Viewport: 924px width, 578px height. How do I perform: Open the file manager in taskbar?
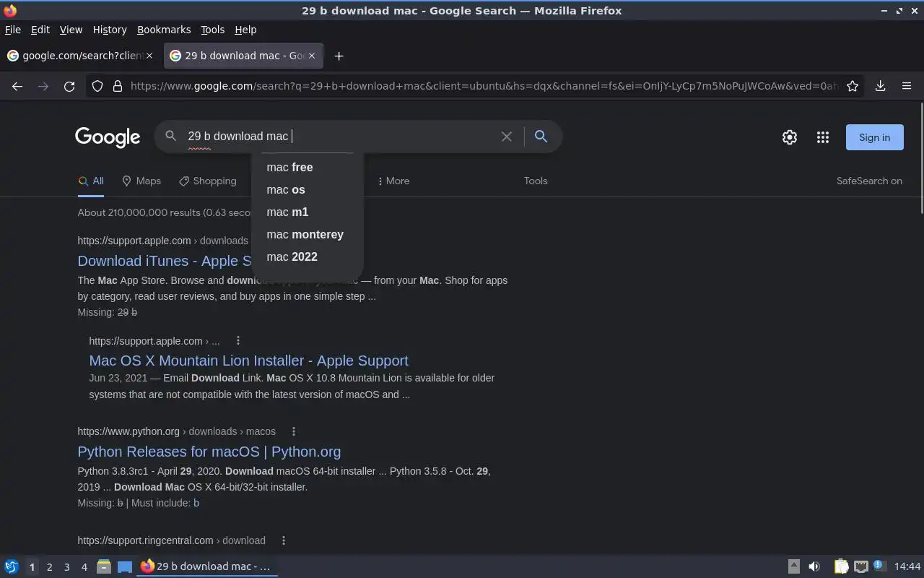click(x=103, y=566)
